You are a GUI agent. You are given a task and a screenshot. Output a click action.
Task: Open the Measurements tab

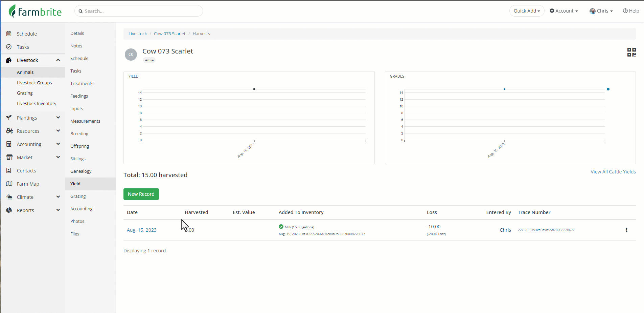(x=85, y=121)
